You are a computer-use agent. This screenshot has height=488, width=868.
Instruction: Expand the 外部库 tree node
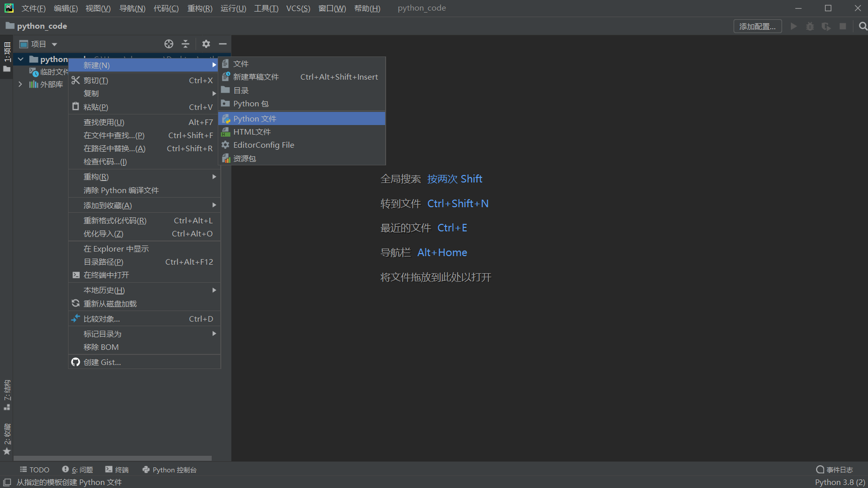click(x=21, y=84)
